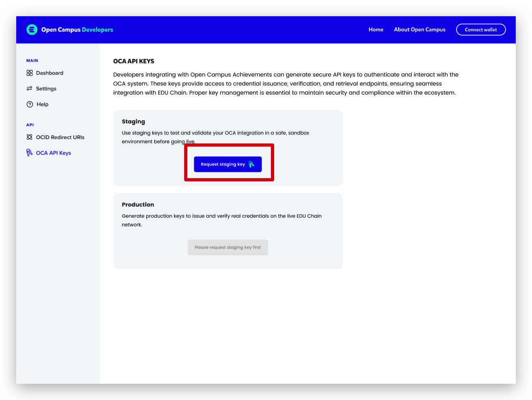The width and height of the screenshot is (532, 400).
Task: Open Settings in the sidebar
Action: coord(46,89)
